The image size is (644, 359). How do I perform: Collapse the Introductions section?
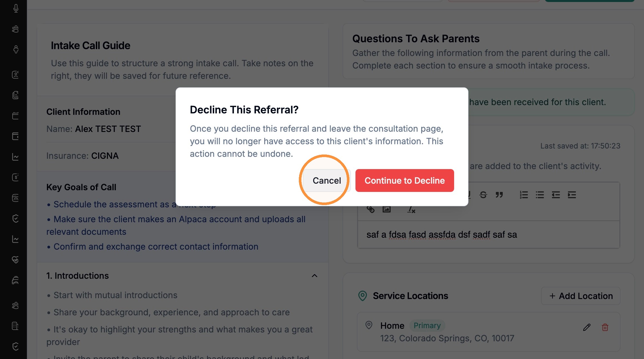point(315,276)
